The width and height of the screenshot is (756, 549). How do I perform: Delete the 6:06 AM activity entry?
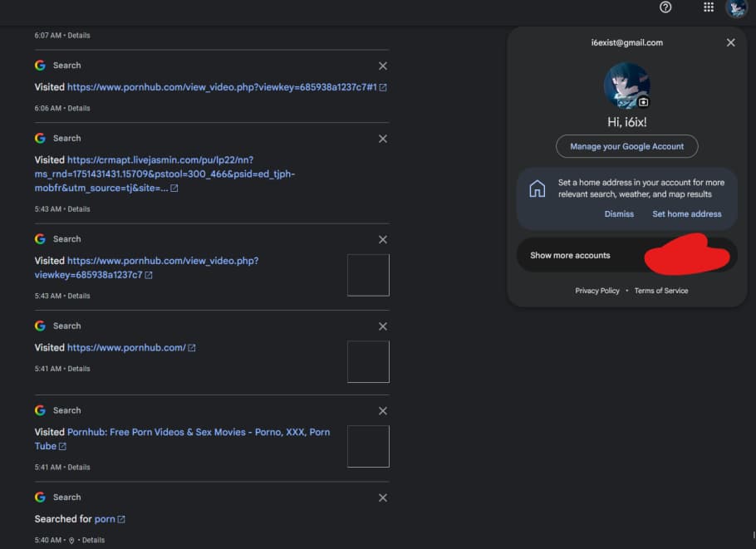click(382, 66)
